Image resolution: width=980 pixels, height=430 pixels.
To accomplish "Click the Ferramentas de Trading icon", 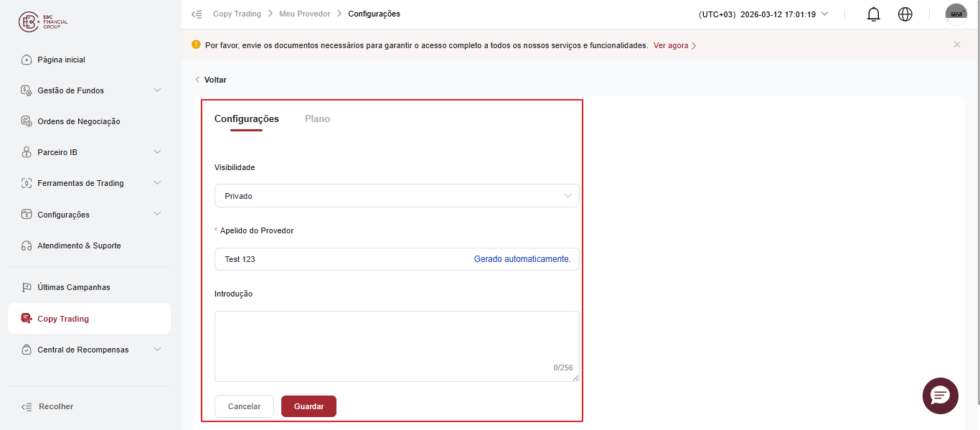I will pyautogui.click(x=27, y=183).
